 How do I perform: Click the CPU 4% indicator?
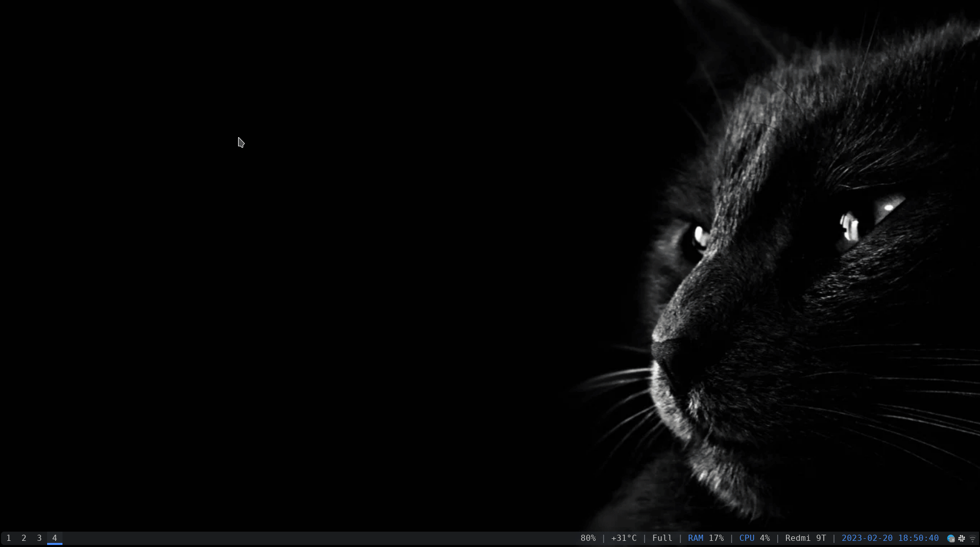(x=754, y=538)
